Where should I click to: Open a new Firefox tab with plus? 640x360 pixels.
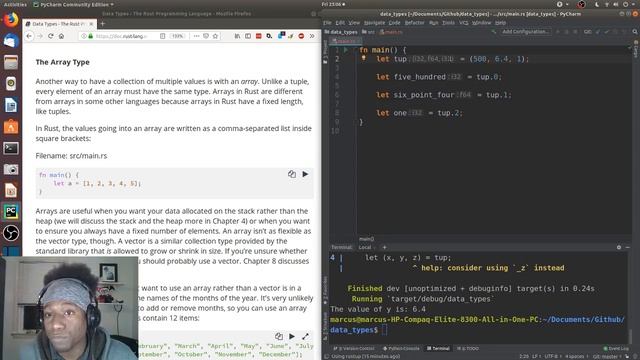102,24
